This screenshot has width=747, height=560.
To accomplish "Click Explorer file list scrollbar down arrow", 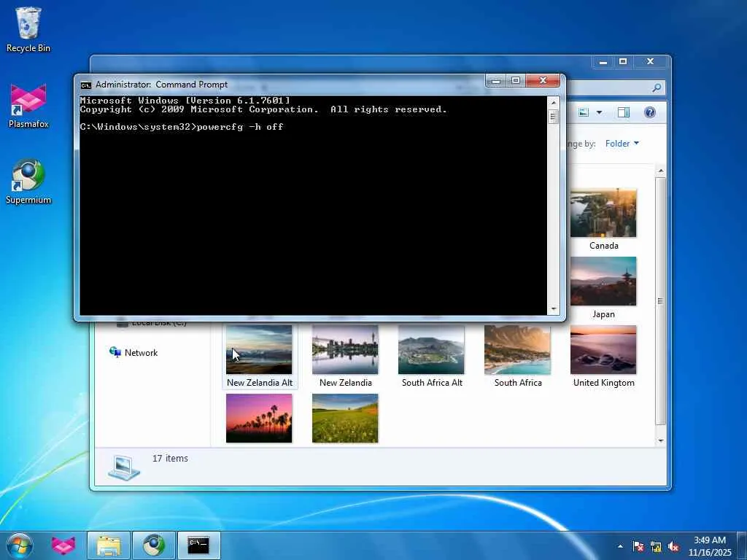I will 661,440.
